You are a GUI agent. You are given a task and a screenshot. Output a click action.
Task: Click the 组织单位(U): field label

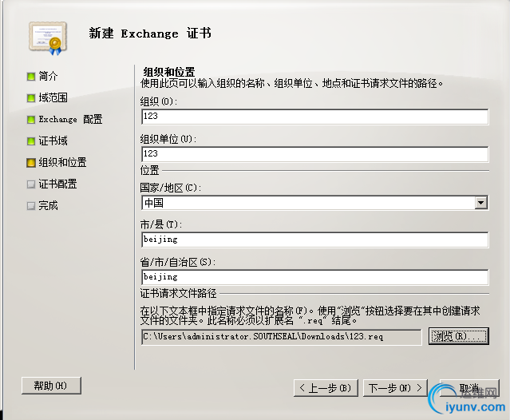coord(168,139)
